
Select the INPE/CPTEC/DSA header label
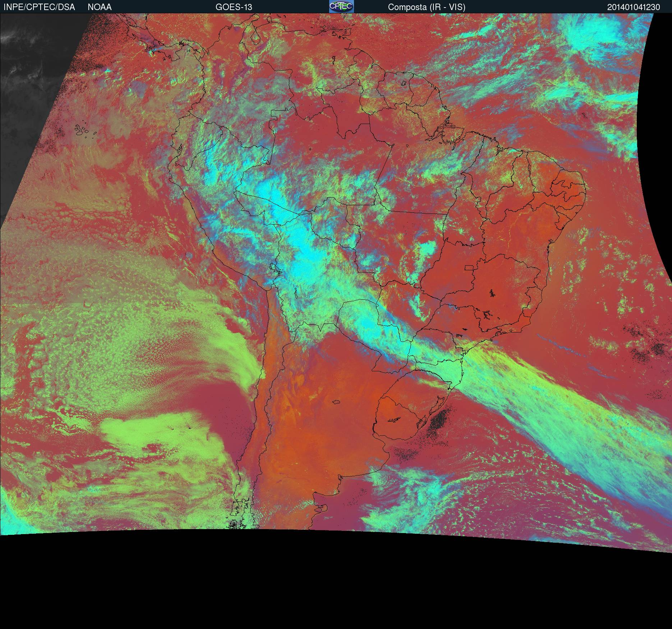[x=39, y=7]
